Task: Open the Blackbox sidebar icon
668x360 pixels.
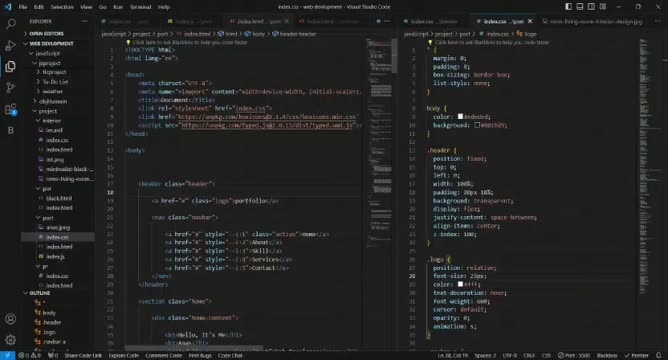Action: tap(10, 130)
